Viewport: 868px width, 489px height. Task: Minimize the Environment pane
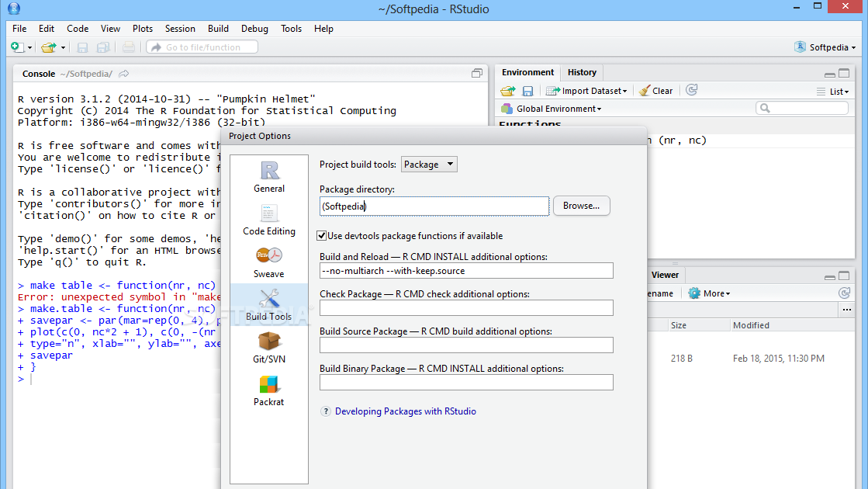point(830,74)
